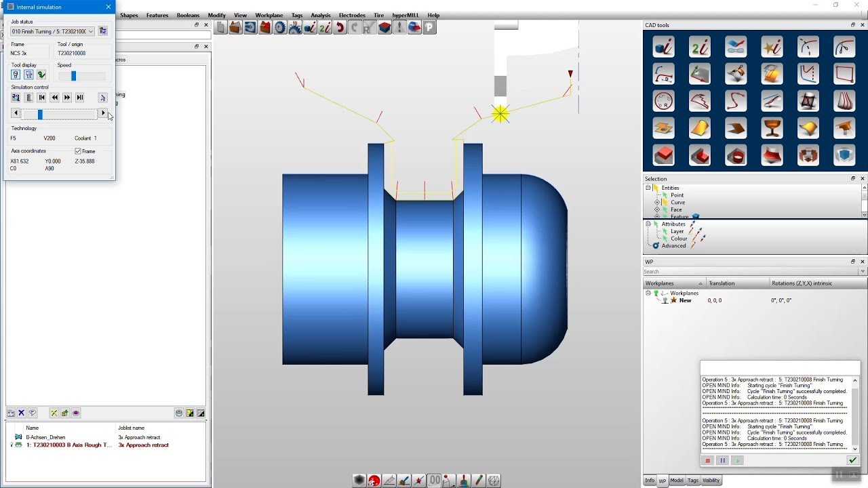
Task: Open the glasses compare shapes tool
Action: click(736, 47)
